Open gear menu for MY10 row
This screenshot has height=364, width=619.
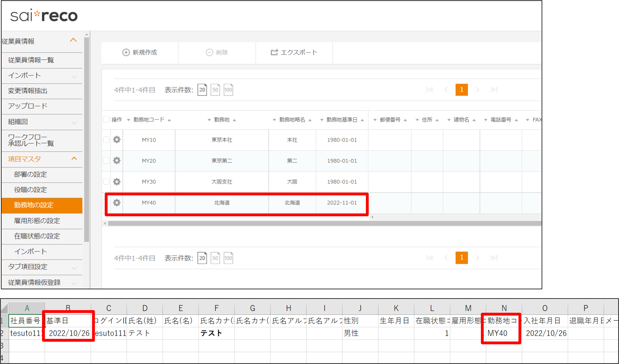click(x=117, y=139)
